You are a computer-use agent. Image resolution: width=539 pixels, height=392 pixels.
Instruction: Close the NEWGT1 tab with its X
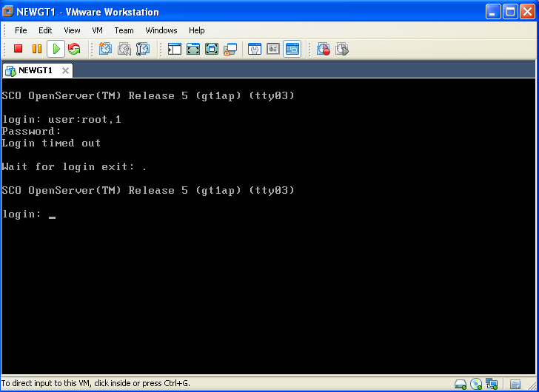click(65, 71)
